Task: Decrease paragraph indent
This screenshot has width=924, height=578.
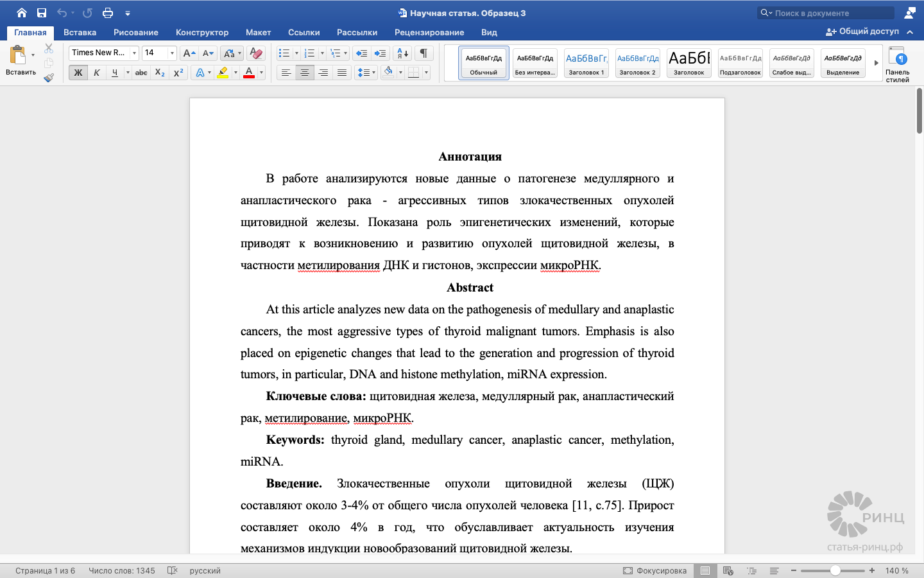Action: [x=361, y=53]
